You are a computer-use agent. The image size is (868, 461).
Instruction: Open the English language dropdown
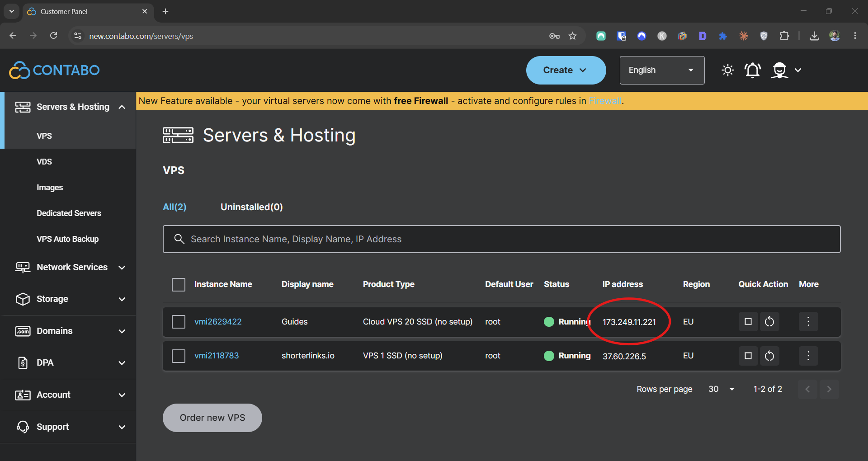pos(662,70)
